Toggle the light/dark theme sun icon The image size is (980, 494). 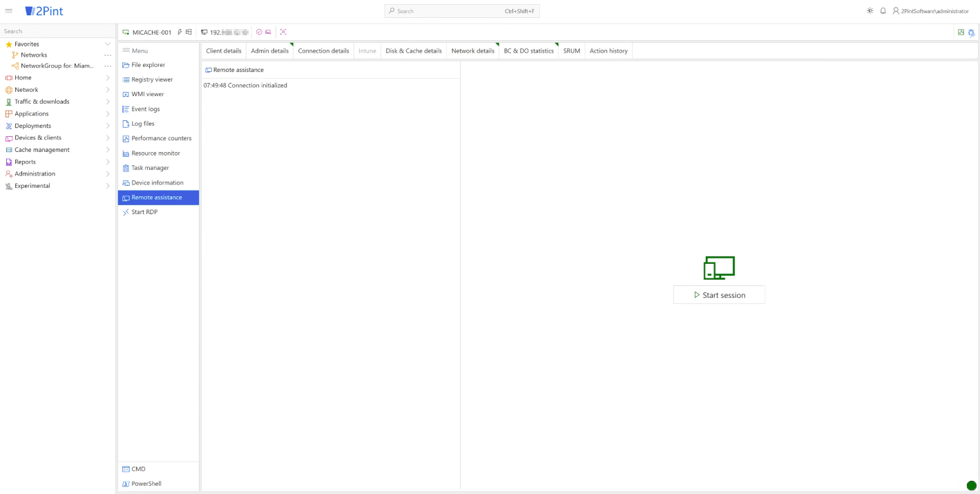(x=870, y=11)
